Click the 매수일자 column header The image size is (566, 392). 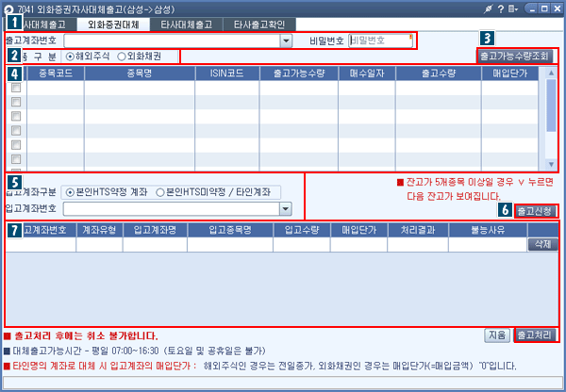pos(367,73)
